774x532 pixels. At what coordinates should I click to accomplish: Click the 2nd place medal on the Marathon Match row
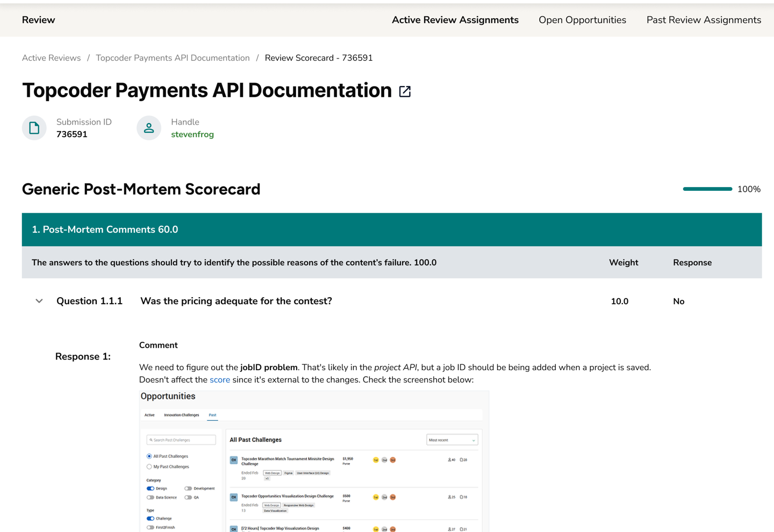(384, 460)
